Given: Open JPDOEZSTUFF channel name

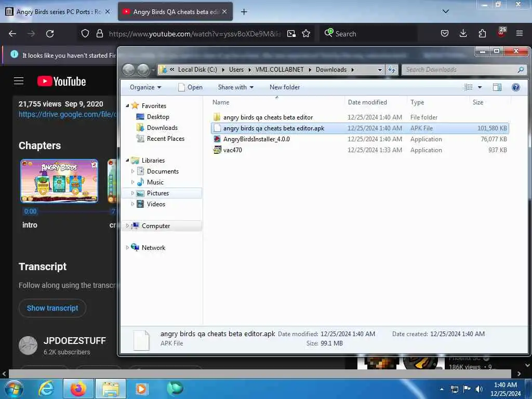Looking at the screenshot, I should point(75,341).
